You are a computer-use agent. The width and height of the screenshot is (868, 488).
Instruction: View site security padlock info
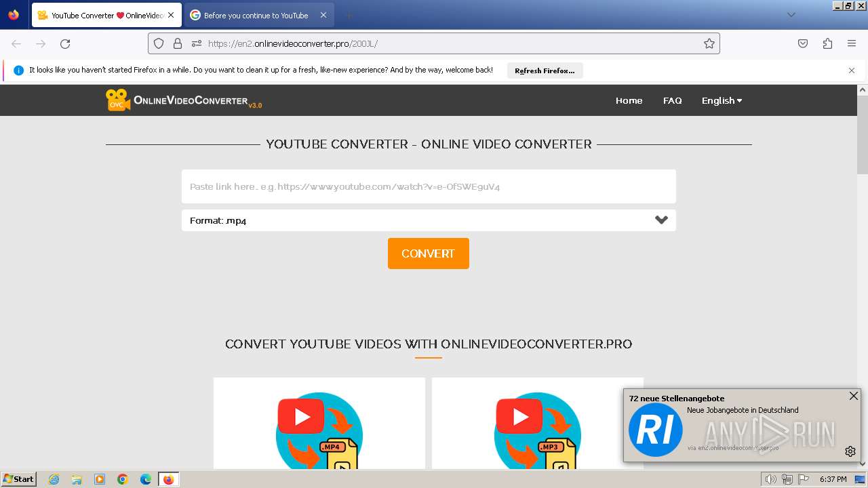pyautogui.click(x=178, y=43)
